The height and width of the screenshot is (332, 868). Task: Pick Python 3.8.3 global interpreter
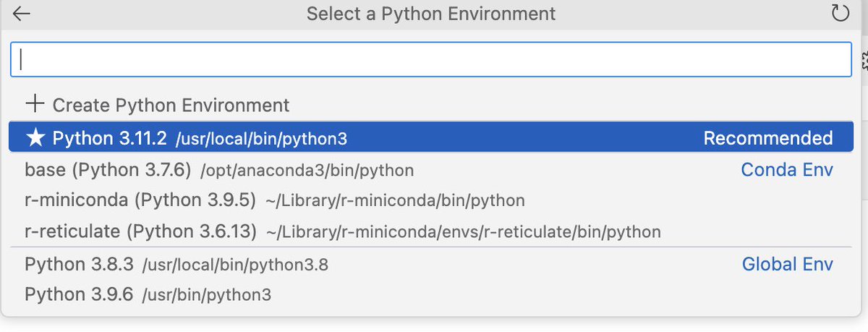[430, 264]
